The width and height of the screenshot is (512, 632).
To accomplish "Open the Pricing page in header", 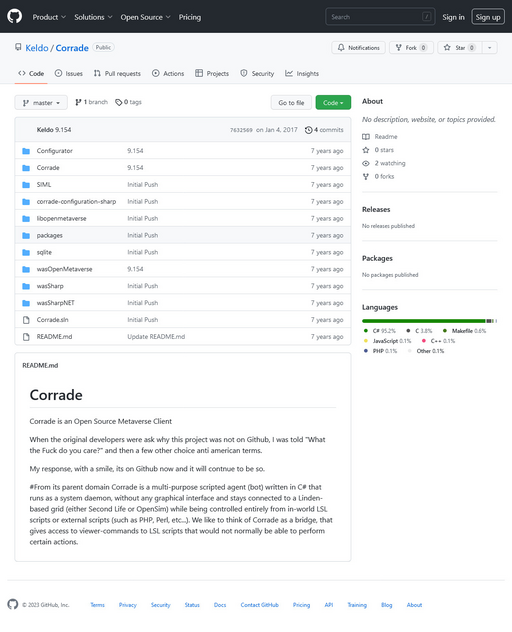I will coord(189,17).
